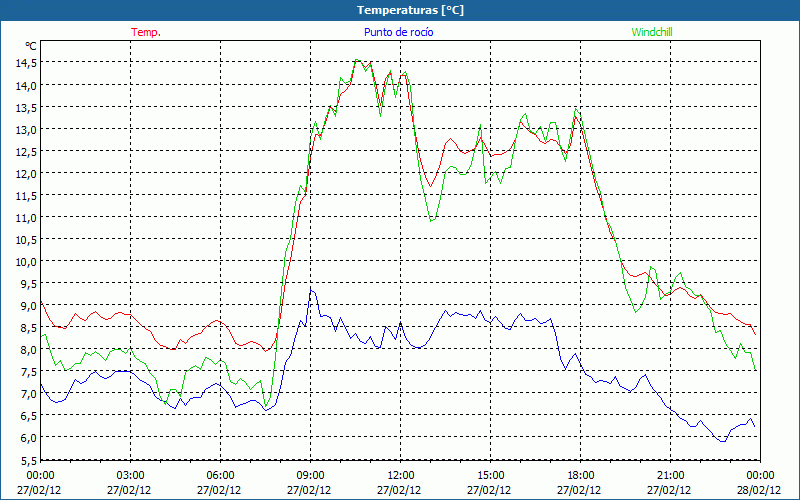This screenshot has height=500, width=800.
Task: Click the 9,0 y-axis value
Action: [x=29, y=306]
